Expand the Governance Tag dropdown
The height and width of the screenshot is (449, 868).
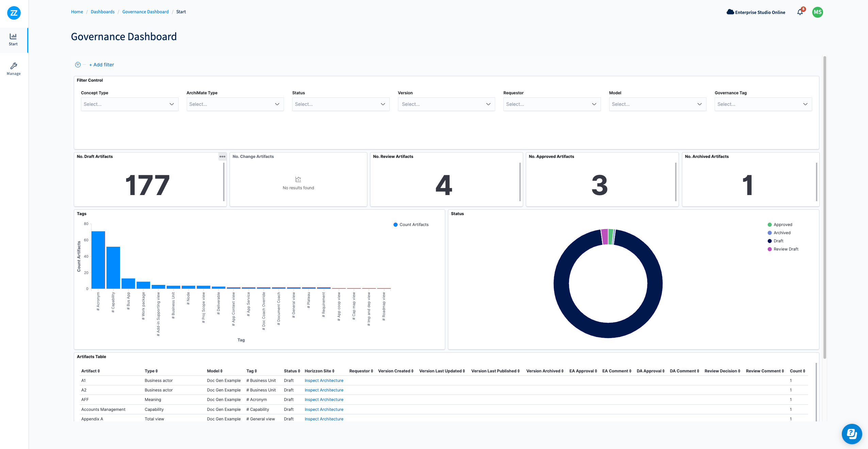tap(763, 104)
